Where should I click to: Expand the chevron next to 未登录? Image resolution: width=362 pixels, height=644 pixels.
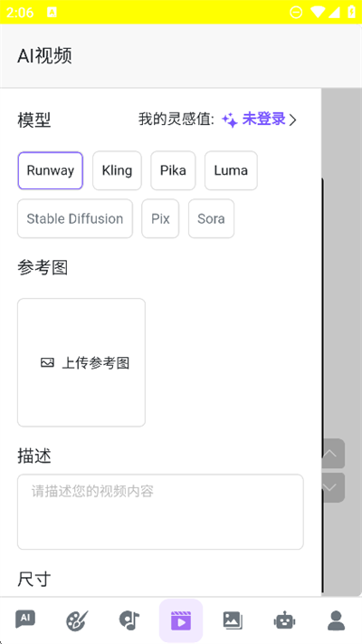pos(292,120)
